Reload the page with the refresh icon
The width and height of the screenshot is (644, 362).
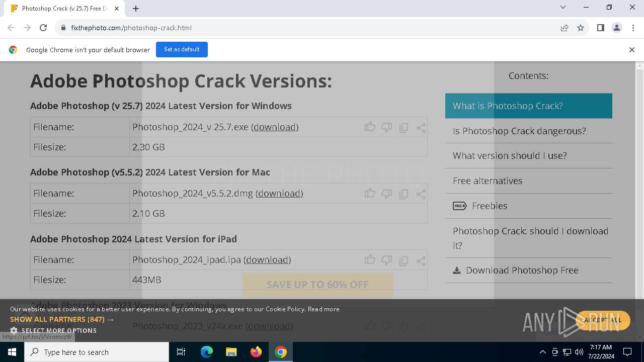(x=43, y=28)
